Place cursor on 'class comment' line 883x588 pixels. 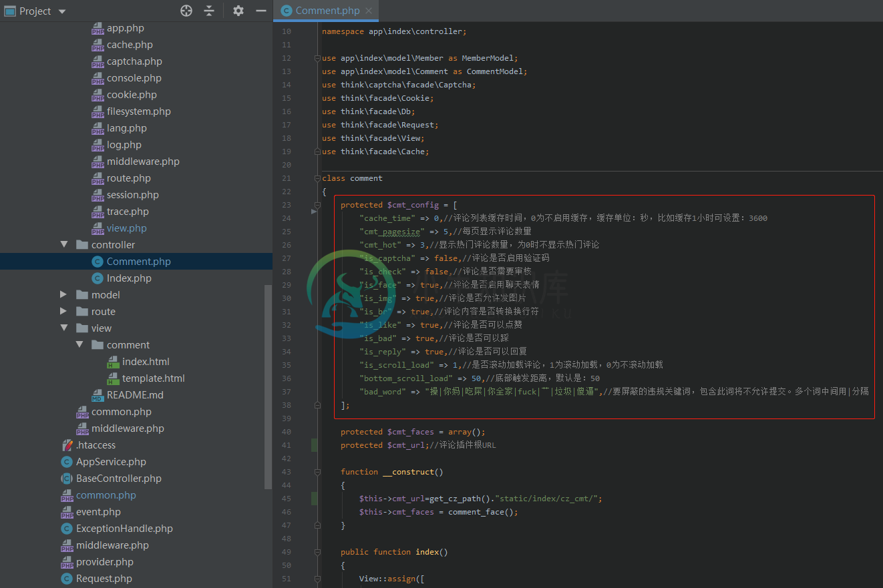click(x=352, y=178)
